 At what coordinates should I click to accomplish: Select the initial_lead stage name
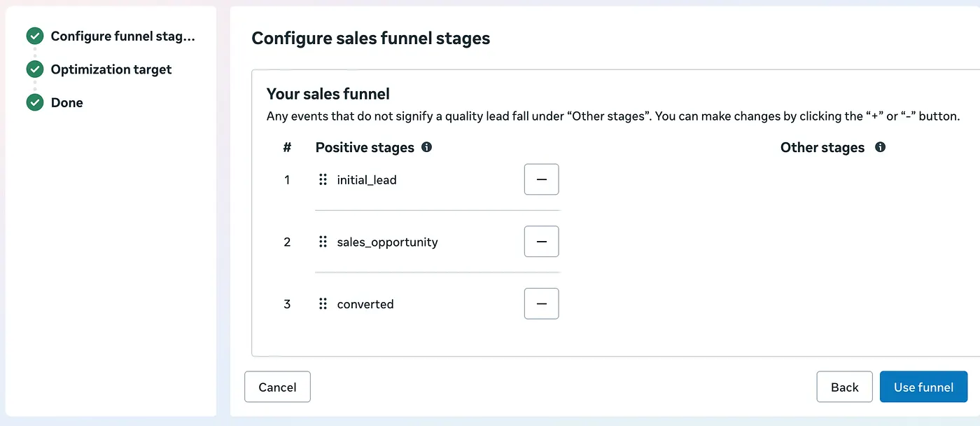[x=367, y=180]
